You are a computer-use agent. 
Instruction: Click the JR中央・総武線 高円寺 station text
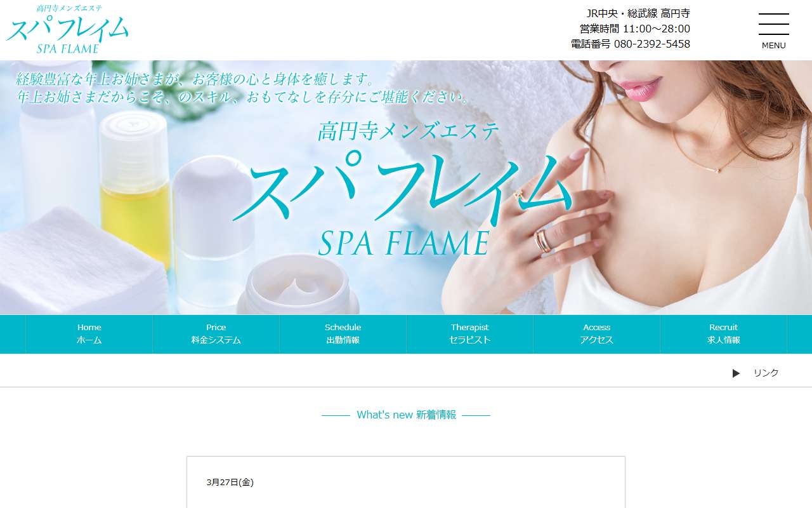pos(638,13)
